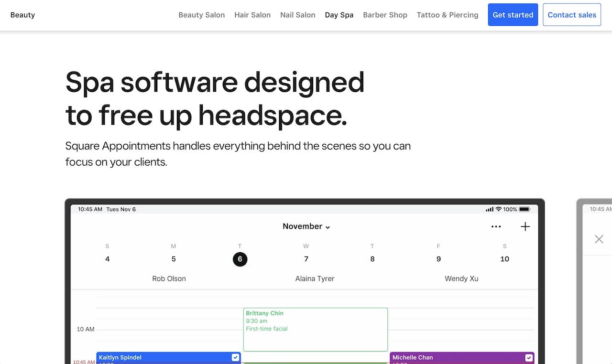Select Sunday the 4th in calendar
Viewport: 612px width, 364px height.
(x=107, y=259)
